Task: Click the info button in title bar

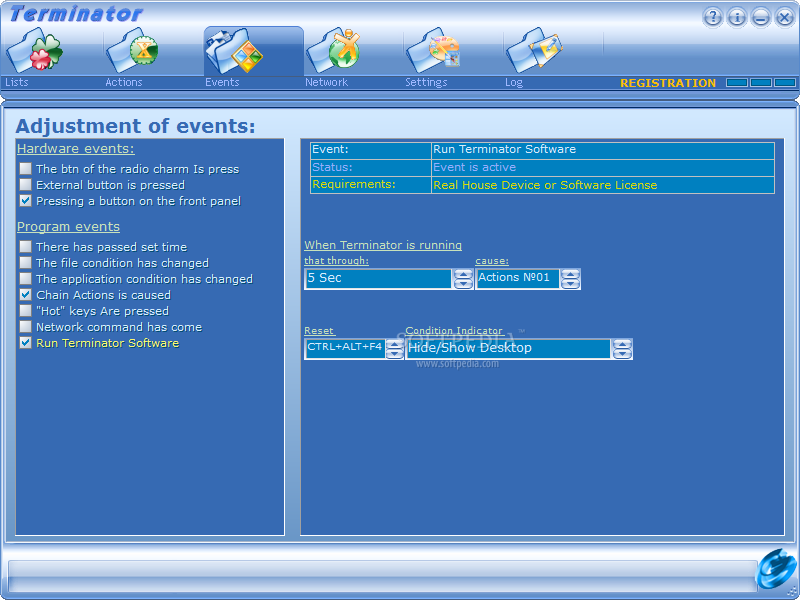Action: (737, 17)
